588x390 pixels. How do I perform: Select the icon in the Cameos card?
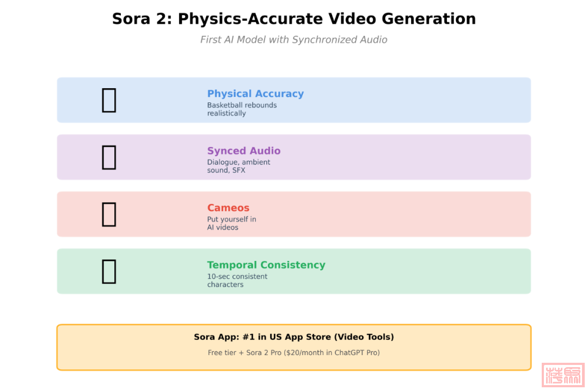109,214
